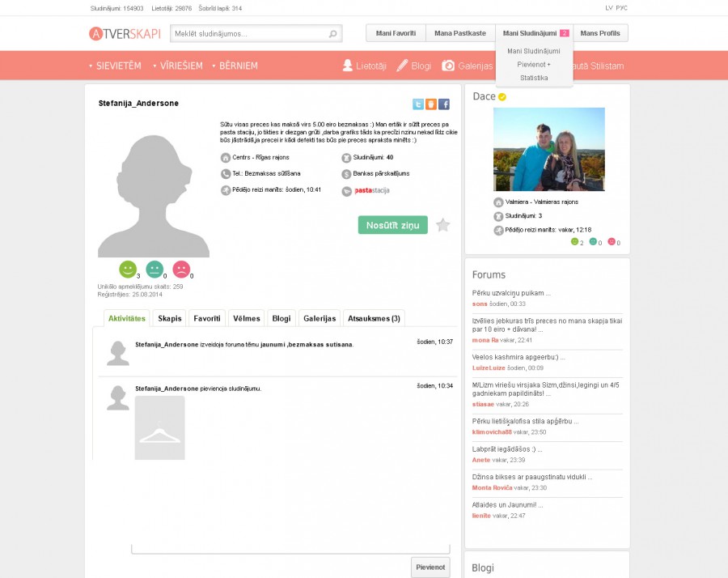Switch to the Atsauksmes (3) tab

373,318
